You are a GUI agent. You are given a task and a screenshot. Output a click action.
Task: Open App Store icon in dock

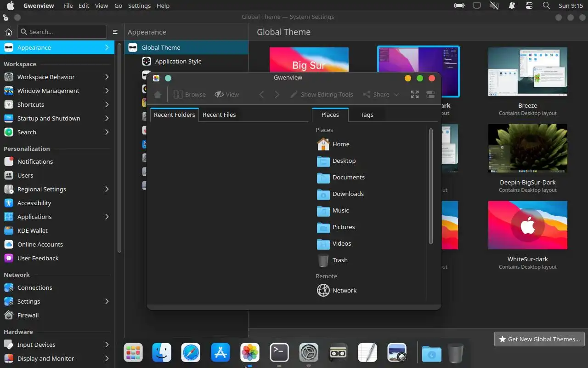(x=220, y=353)
